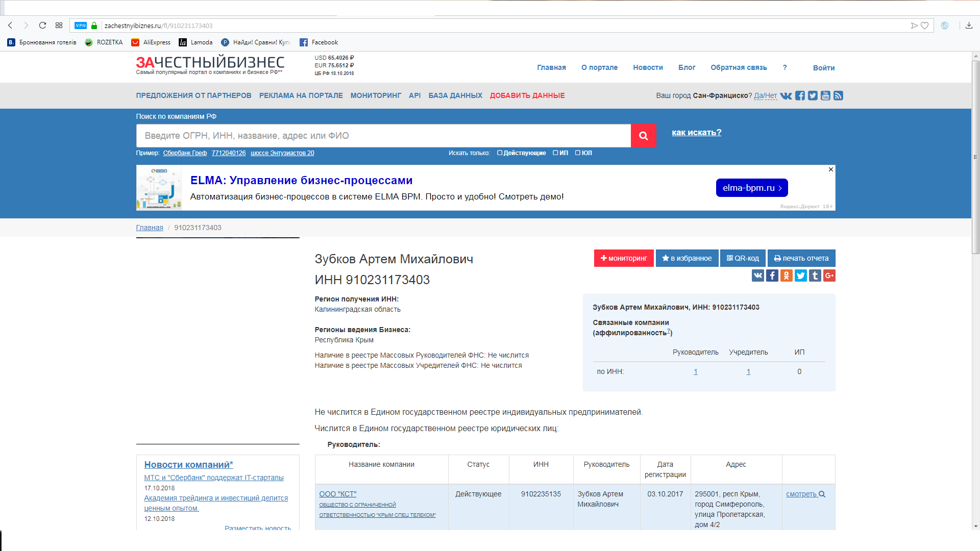Image resolution: width=980 pixels, height=551 pixels.
Task: Open Facebook icon in gray header bar
Action: (x=800, y=95)
